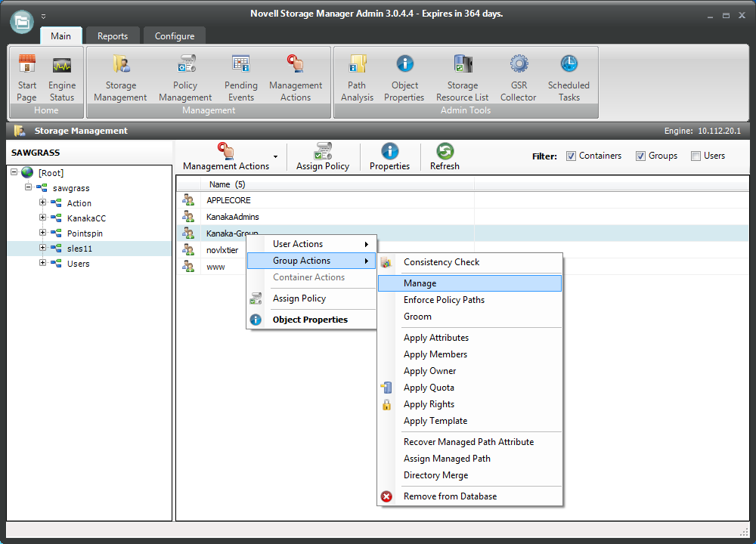The image size is (756, 544).
Task: Select the KanakaAdmins group icon
Action: pyautogui.click(x=188, y=217)
